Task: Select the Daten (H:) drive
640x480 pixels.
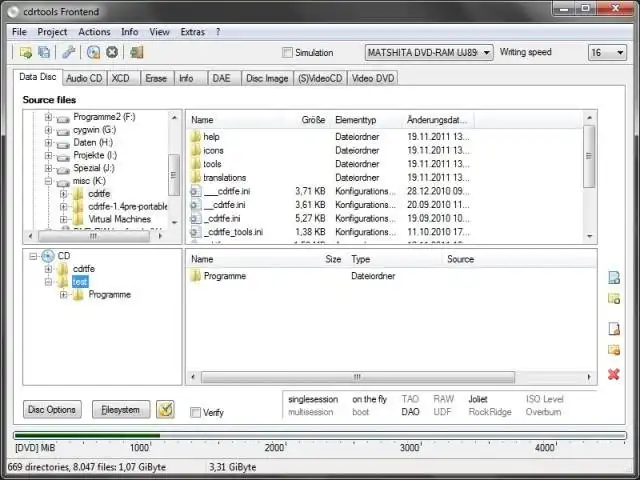Action: 93,142
